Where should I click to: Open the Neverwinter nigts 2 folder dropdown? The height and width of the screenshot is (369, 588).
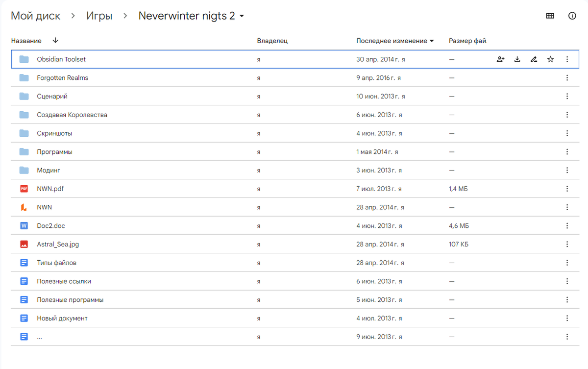[242, 16]
